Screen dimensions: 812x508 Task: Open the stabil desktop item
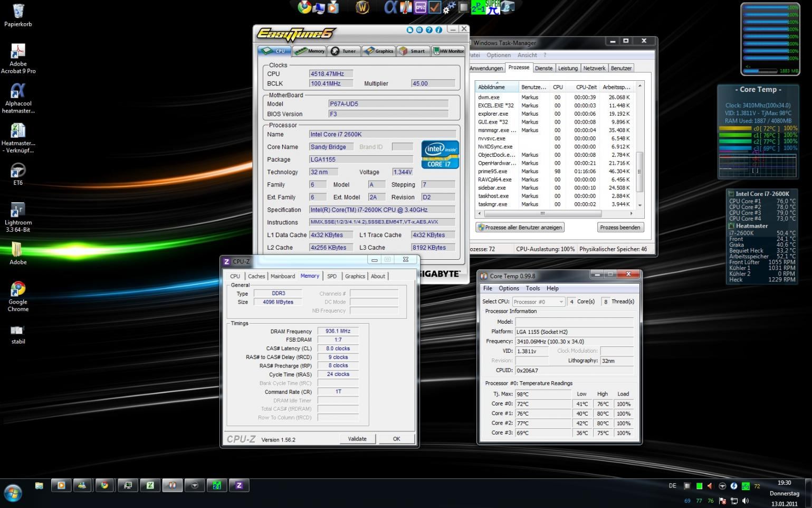point(18,334)
